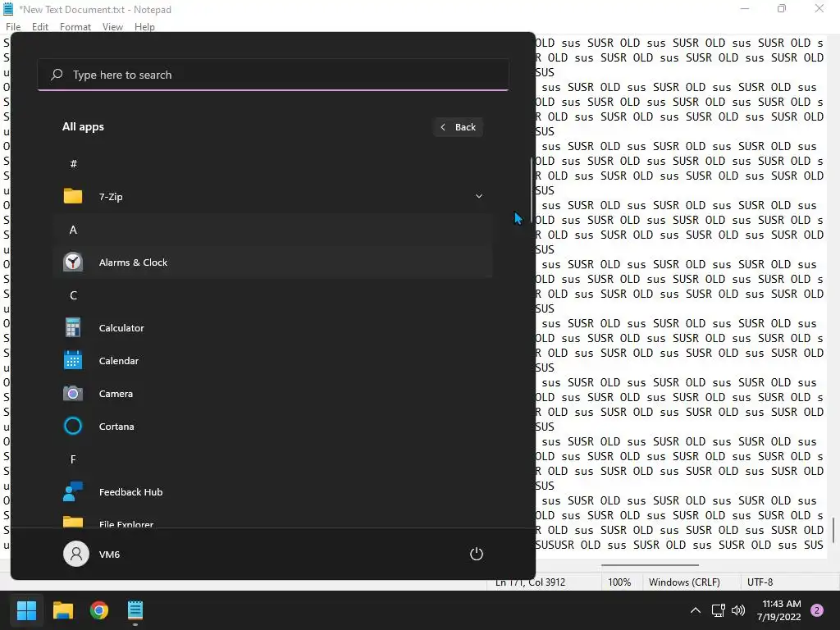The image size is (840, 630).
Task: Open Notepad View menu
Action: coord(112,27)
